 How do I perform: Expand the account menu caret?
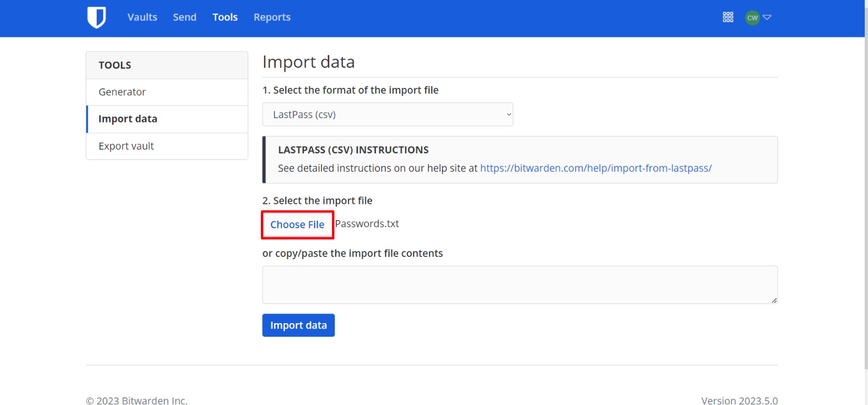pos(767,17)
